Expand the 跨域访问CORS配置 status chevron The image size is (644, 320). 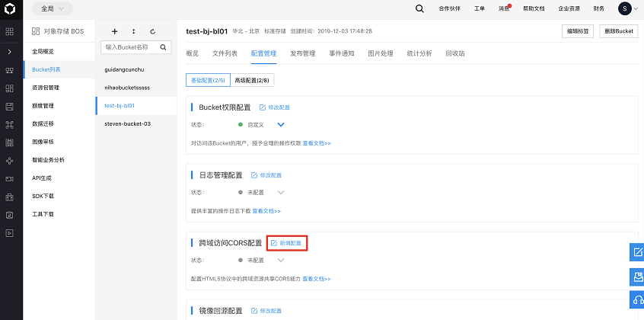(281, 260)
